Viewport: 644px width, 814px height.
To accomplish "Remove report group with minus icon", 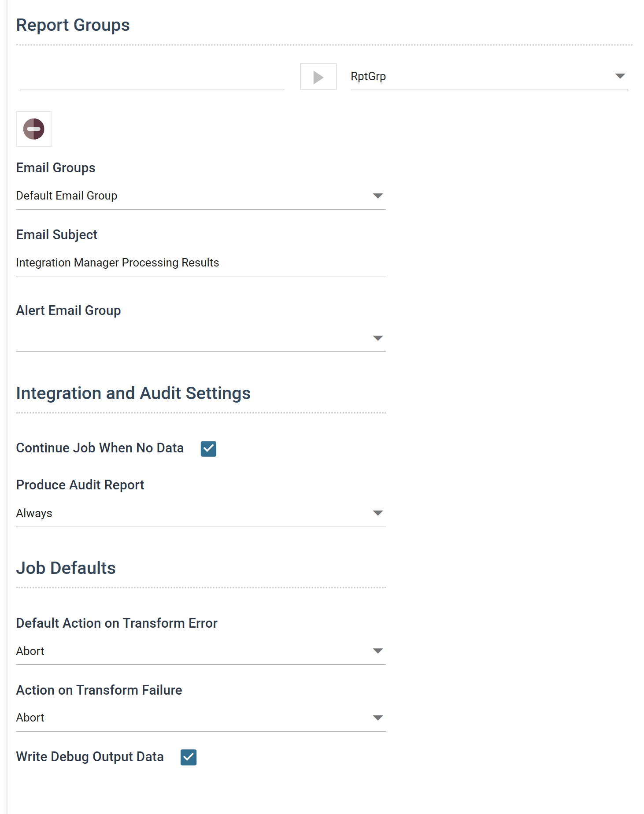I will pos(34,129).
